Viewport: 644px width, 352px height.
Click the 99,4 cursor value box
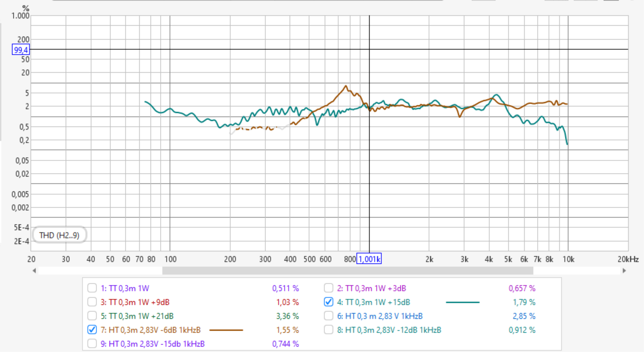[x=20, y=50]
